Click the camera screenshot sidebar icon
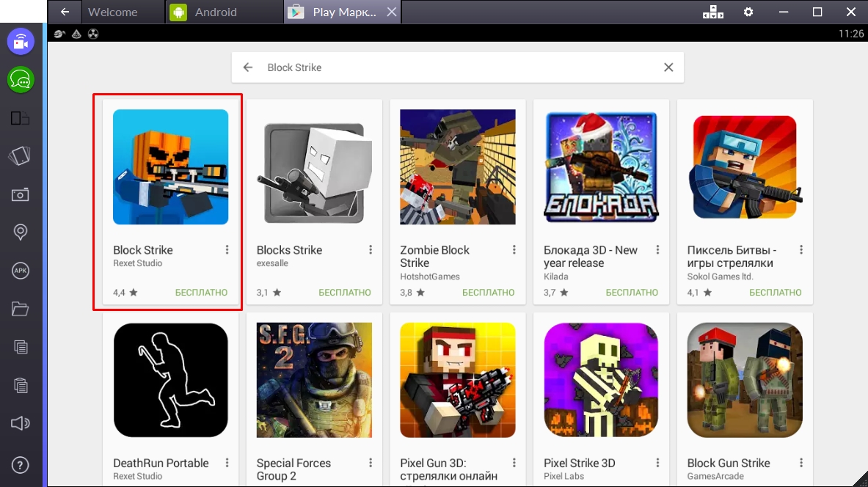Viewport: 868px width, 487px height. point(21,194)
